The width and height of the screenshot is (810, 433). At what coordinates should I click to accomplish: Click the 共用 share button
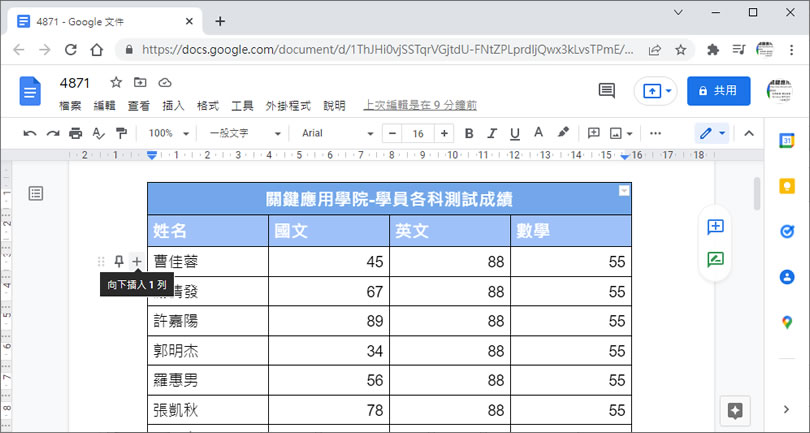[x=719, y=91]
